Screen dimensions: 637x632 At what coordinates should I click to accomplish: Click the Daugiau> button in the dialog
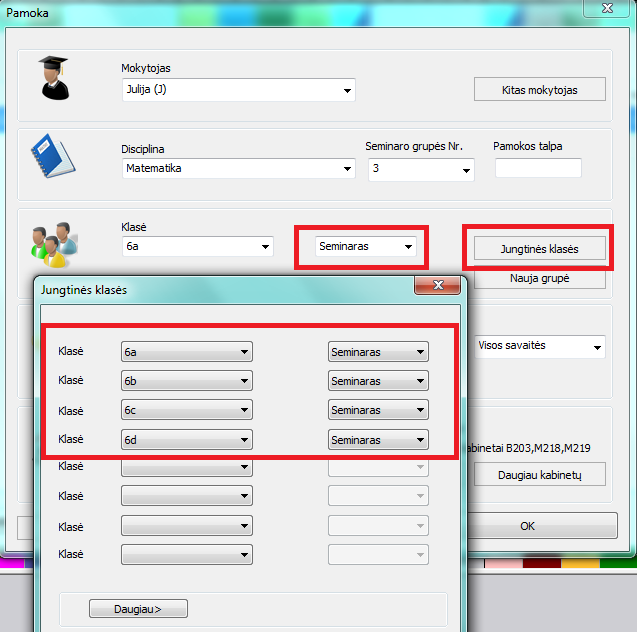tap(138, 608)
